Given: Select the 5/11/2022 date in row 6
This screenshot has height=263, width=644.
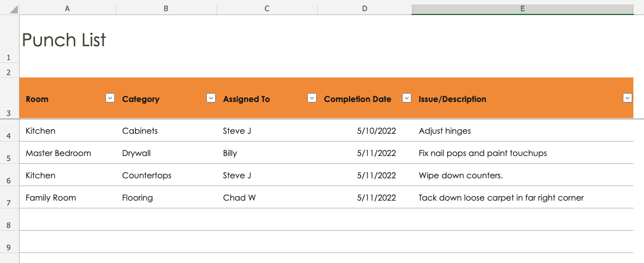Looking at the screenshot, I should pyautogui.click(x=365, y=175).
